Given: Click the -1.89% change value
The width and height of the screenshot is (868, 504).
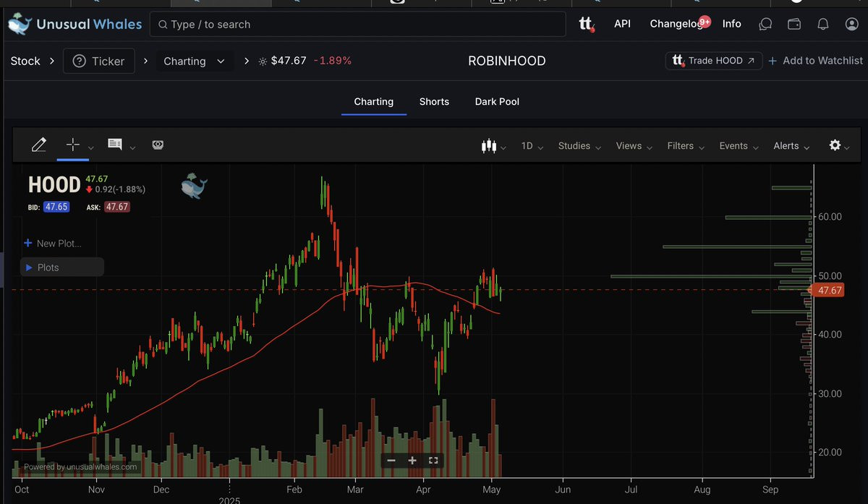Looking at the screenshot, I should click(333, 61).
